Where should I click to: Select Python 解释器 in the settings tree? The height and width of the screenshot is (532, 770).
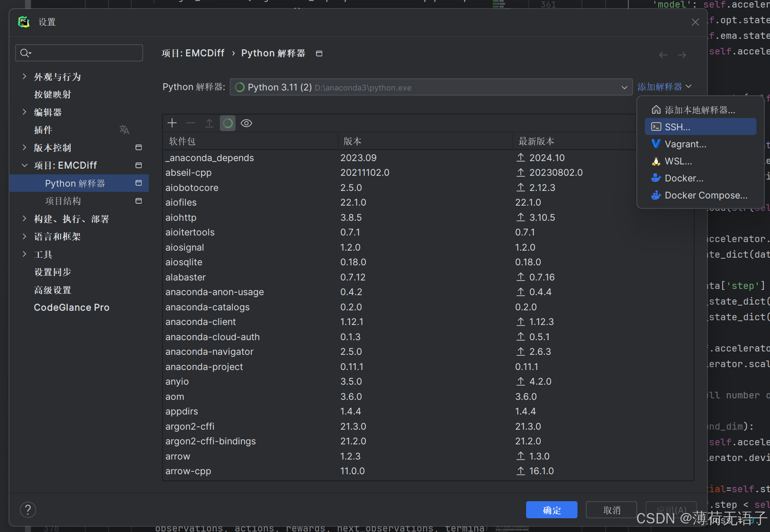point(79,183)
